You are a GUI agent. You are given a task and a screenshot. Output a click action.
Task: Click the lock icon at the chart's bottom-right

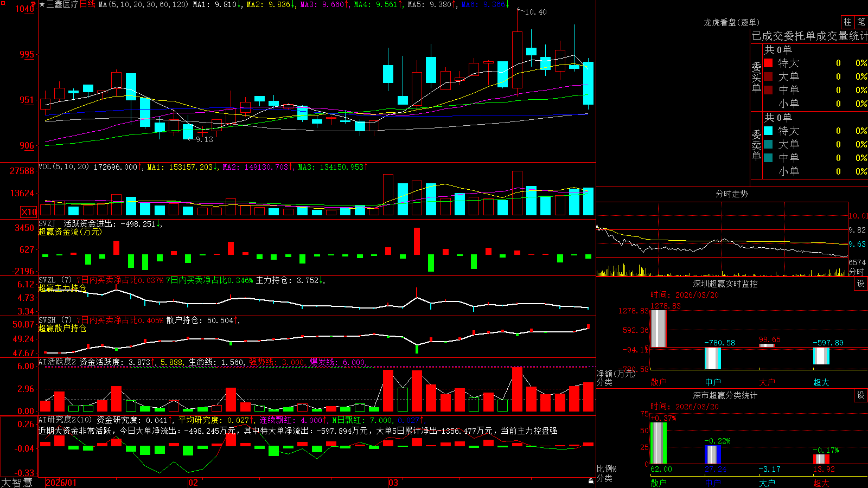pos(591,481)
